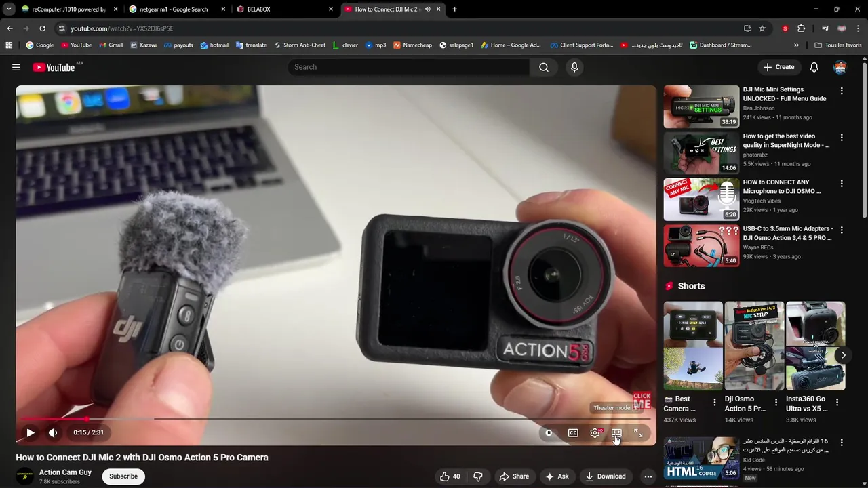Screen dimensions: 868x488
Task: Open the Create button
Action: click(778, 67)
